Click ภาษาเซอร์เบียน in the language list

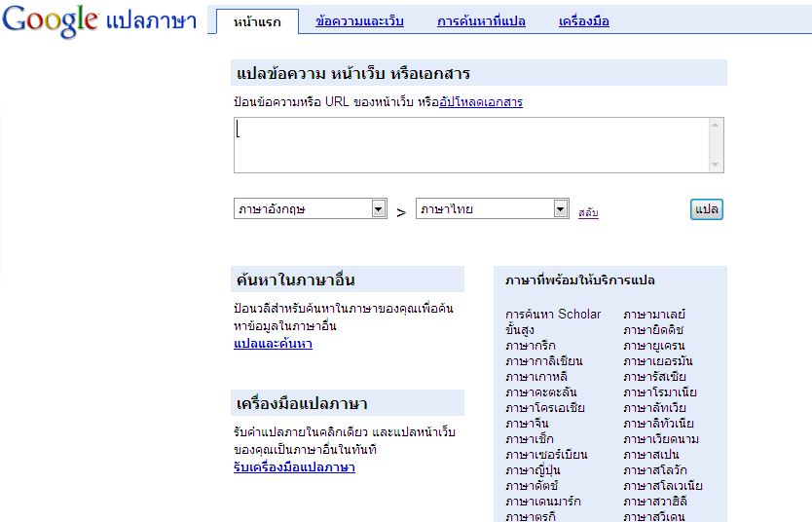click(546, 454)
